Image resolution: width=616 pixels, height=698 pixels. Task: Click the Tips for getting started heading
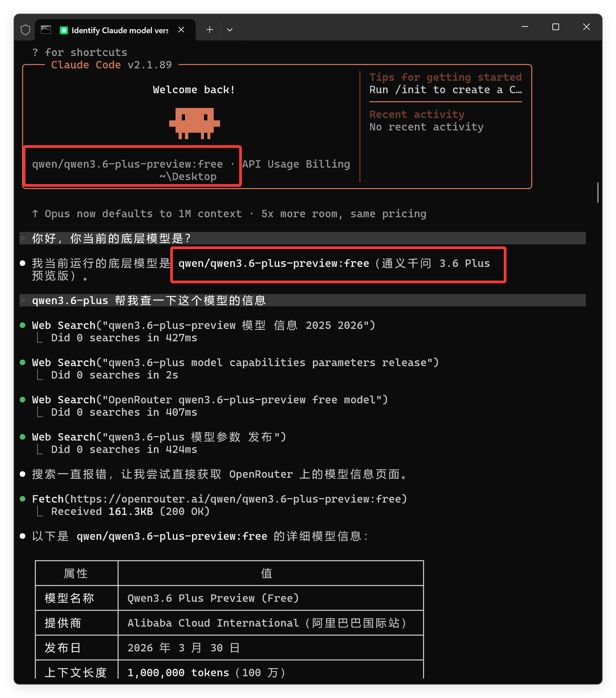point(446,77)
